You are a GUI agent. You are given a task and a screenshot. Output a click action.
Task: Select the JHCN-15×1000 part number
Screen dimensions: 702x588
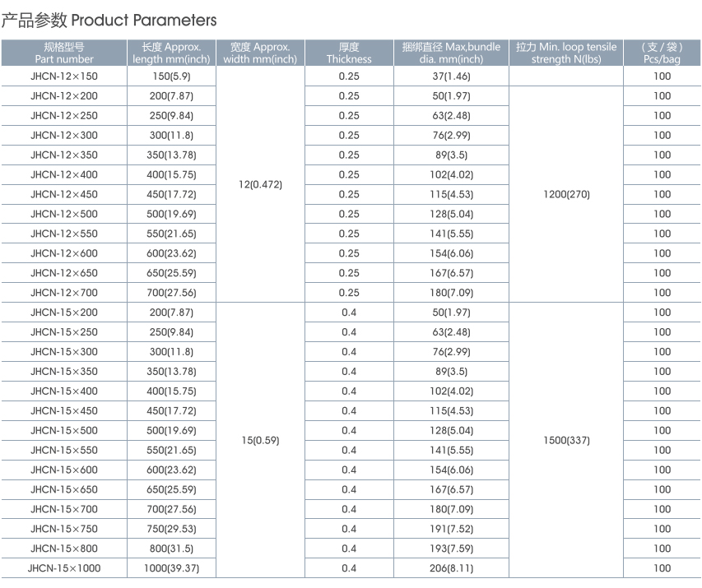pyautogui.click(x=64, y=568)
